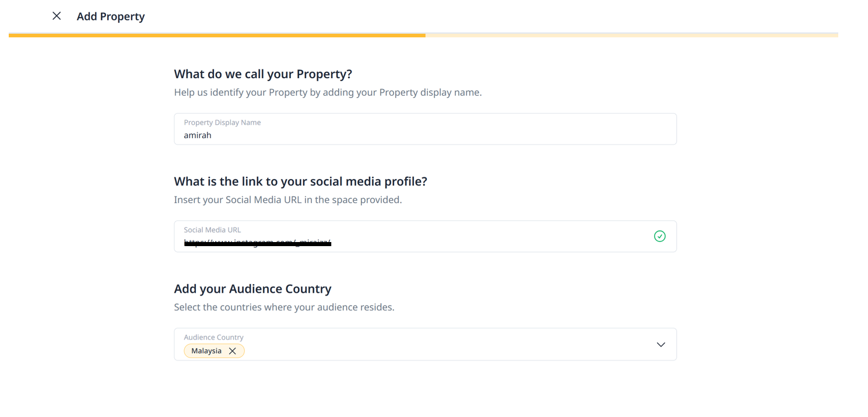Click the social media profile link heading
This screenshot has width=868, height=417.
(x=300, y=181)
